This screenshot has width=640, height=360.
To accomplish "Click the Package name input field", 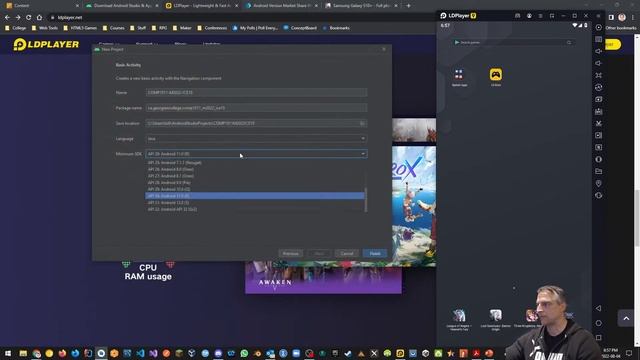I will tap(256, 108).
